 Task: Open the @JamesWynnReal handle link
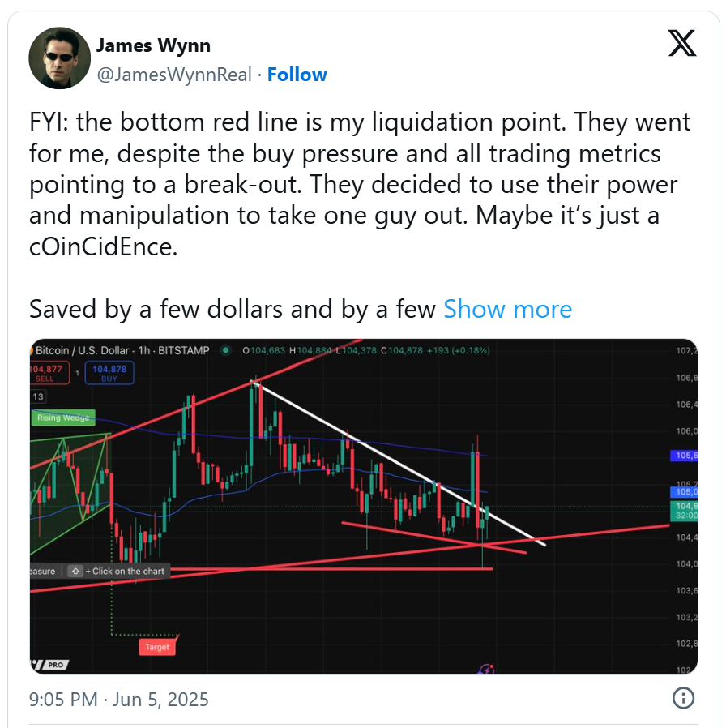pos(174,75)
